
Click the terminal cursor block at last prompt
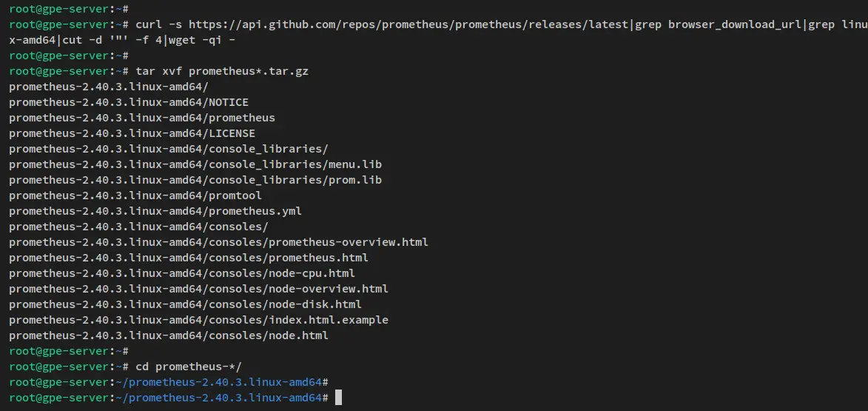tap(339, 397)
